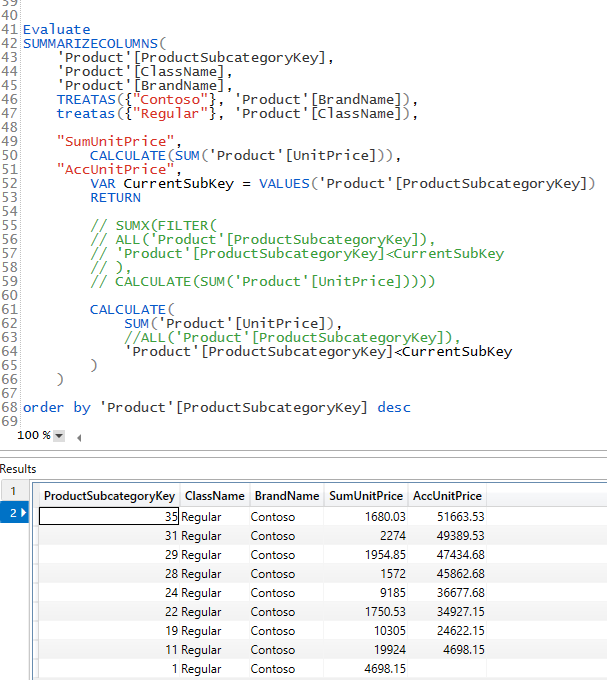Click the ClassName column header
The image size is (607, 680).
point(215,496)
